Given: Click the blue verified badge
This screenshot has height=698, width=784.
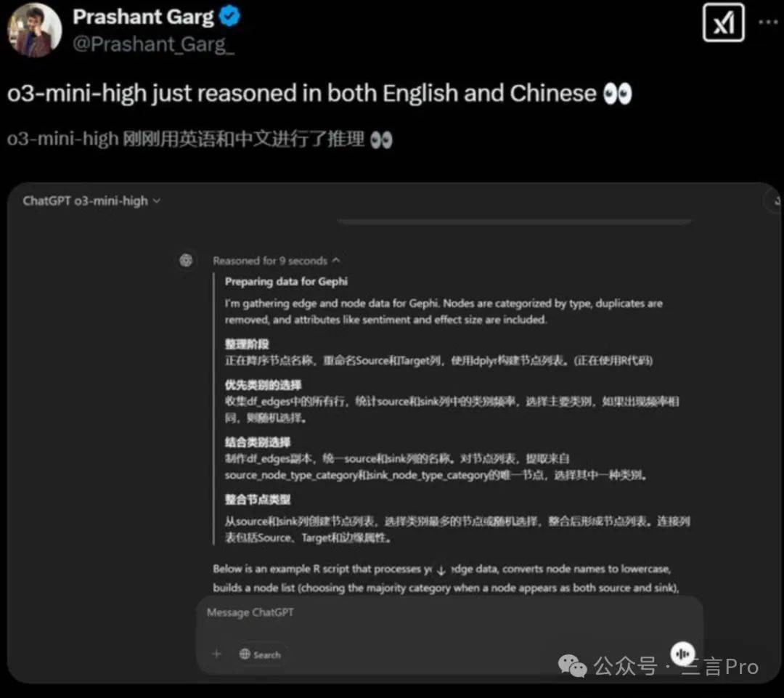Looking at the screenshot, I should 230,17.
